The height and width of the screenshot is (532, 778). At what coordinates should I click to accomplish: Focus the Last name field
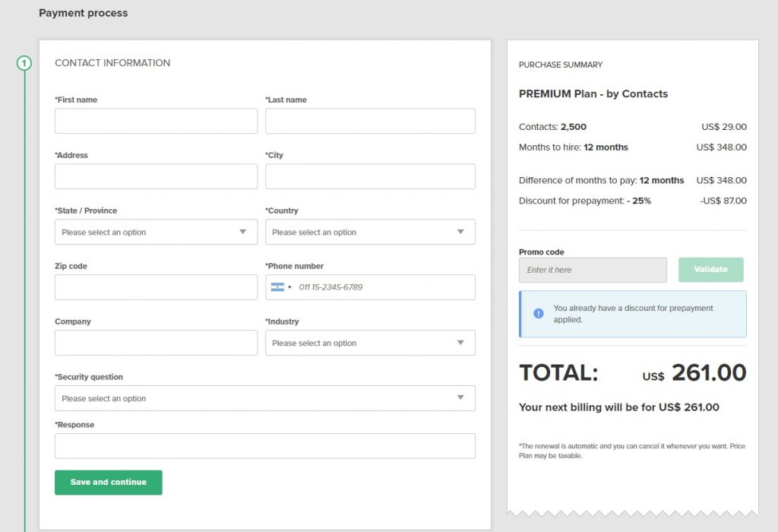370,121
